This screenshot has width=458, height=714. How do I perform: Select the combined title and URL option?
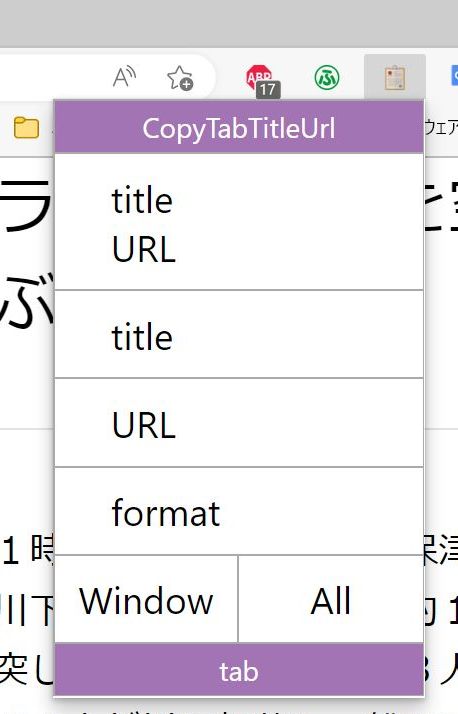[x=239, y=222]
